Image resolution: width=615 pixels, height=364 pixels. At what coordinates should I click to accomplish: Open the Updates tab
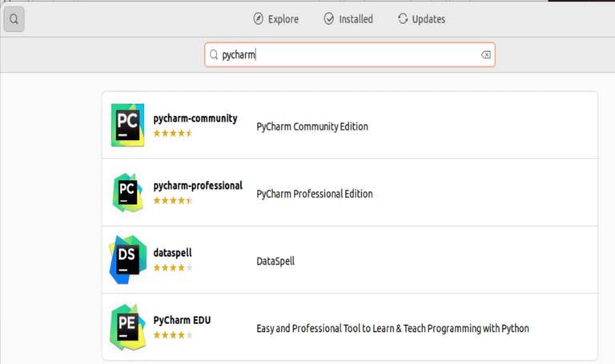pos(421,19)
